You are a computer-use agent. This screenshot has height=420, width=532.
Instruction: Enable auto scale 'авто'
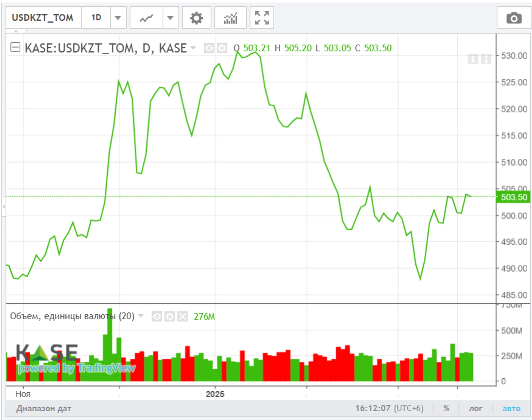pos(511,408)
